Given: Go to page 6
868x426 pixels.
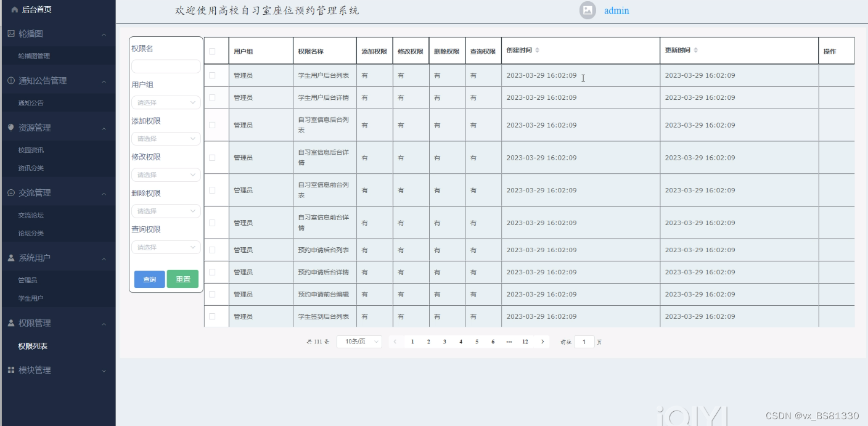Looking at the screenshot, I should coord(493,342).
